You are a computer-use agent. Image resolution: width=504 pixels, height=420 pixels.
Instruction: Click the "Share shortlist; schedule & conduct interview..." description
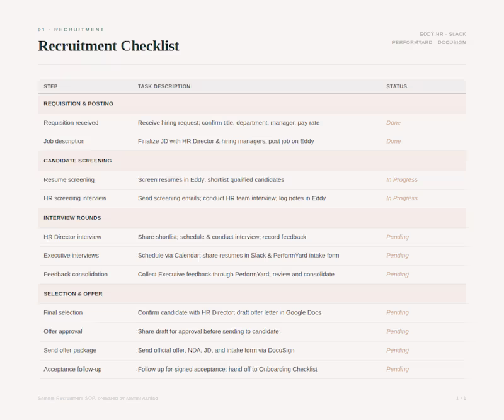[222, 237]
